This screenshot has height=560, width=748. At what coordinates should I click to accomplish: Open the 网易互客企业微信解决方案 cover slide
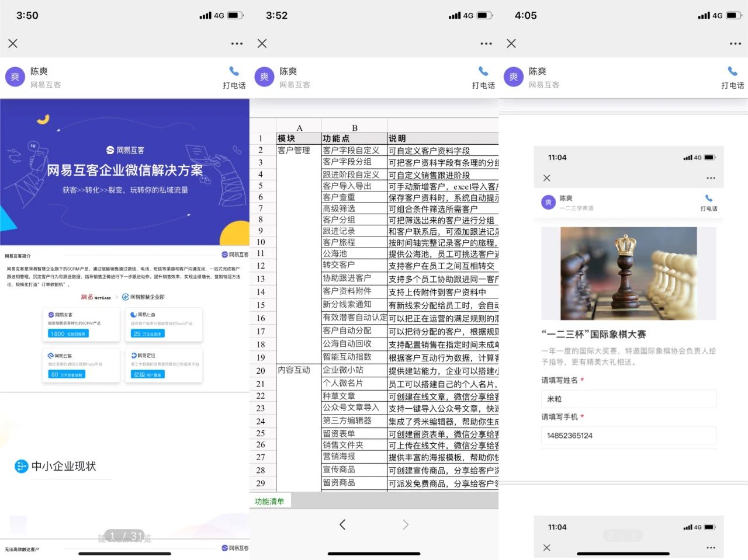click(124, 172)
